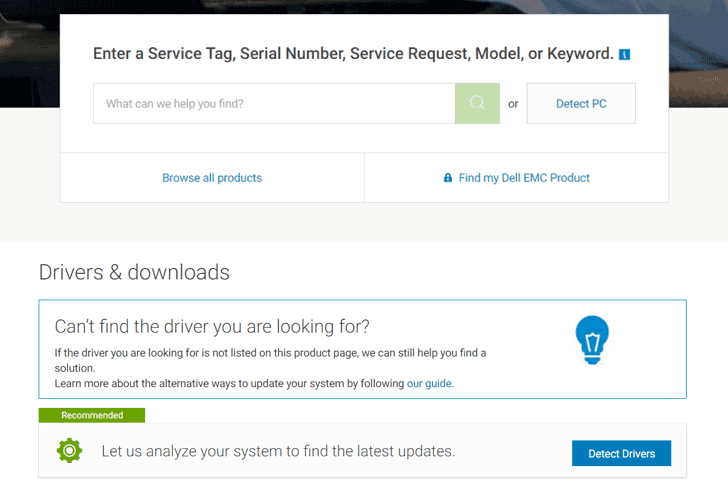This screenshot has width=728, height=500.
Task: Click the 'If the driver you are looking for' paragraph
Action: [270, 353]
